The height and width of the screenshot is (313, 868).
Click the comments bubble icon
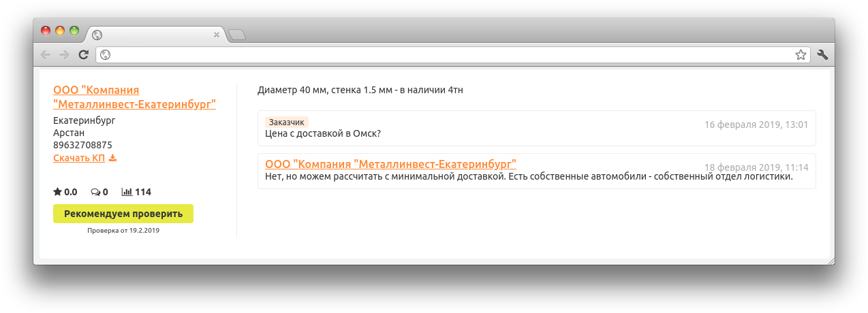[x=95, y=192]
